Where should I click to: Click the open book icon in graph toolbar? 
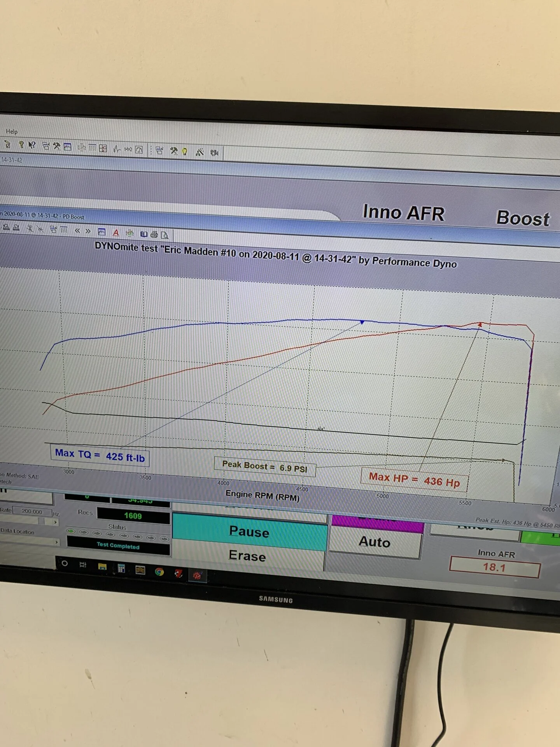point(144,234)
